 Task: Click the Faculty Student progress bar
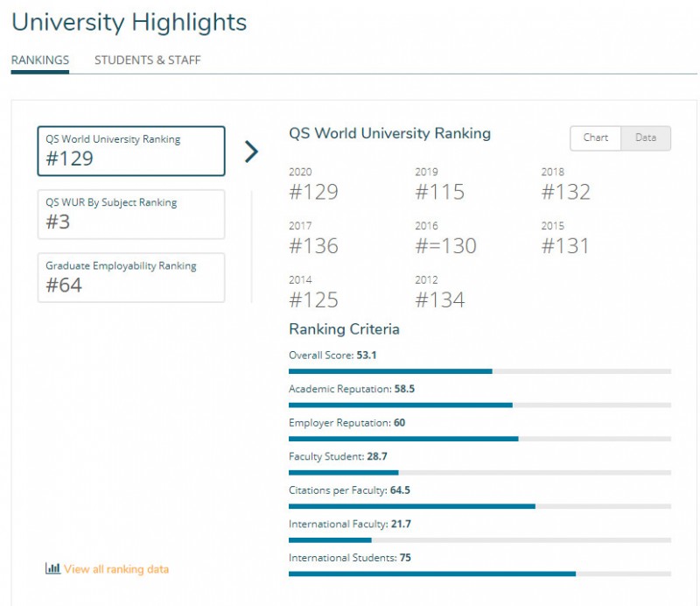pyautogui.click(x=479, y=473)
